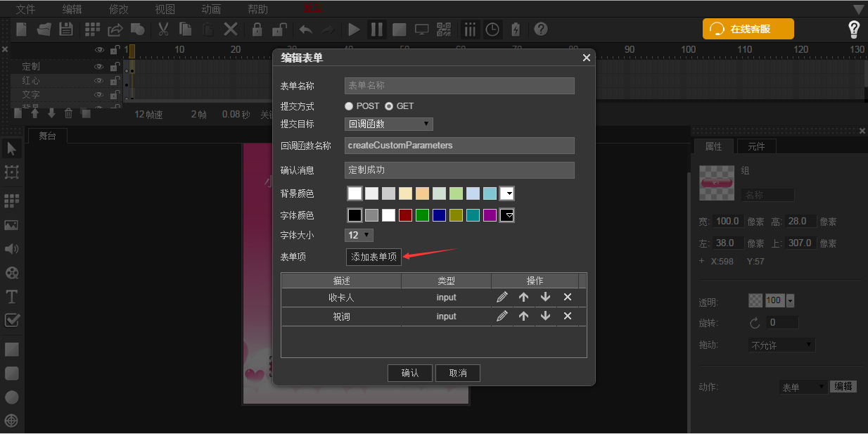Open the 字体大小 dropdown showing 12
Image resolution: width=868 pixels, height=434 pixels.
pyautogui.click(x=359, y=235)
